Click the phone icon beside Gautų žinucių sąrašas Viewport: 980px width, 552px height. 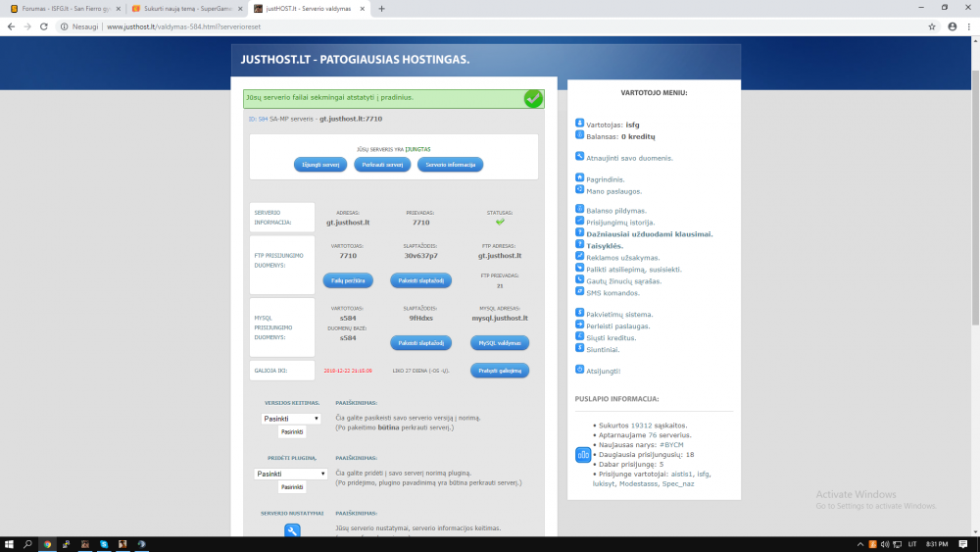[579, 279]
